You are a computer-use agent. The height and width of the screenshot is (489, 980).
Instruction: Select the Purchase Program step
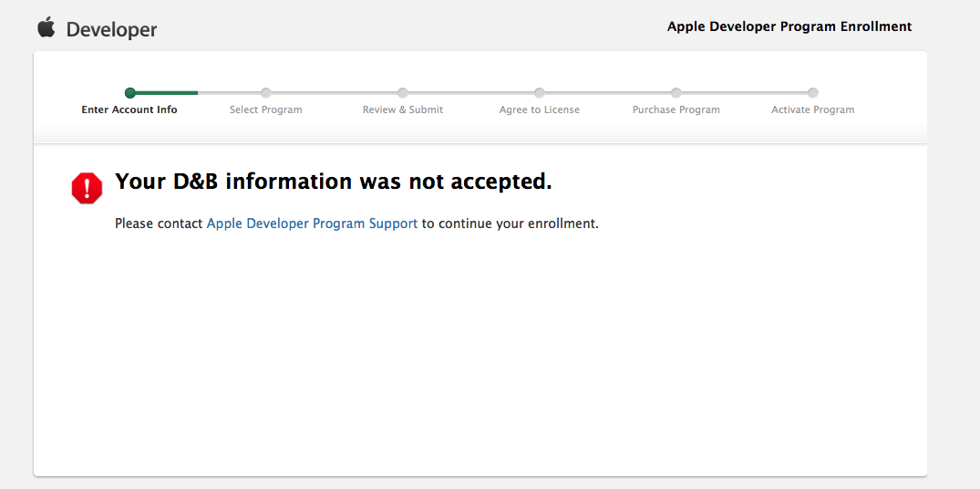pos(676,109)
